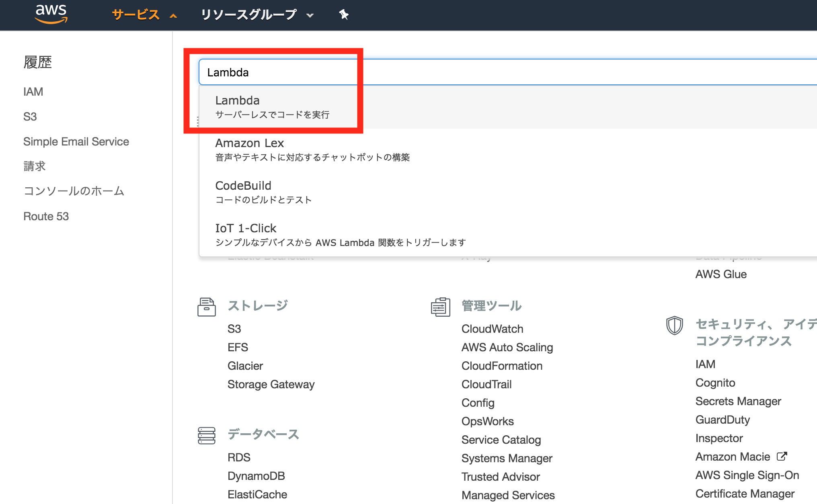817x504 pixels.
Task: Click the 管理ツール category icon
Action: point(441,307)
